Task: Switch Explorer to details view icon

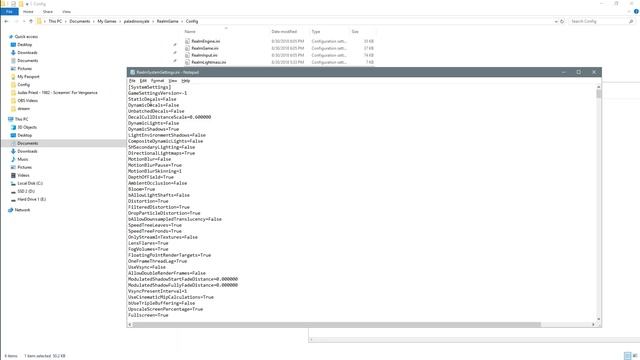Action: [627, 356]
